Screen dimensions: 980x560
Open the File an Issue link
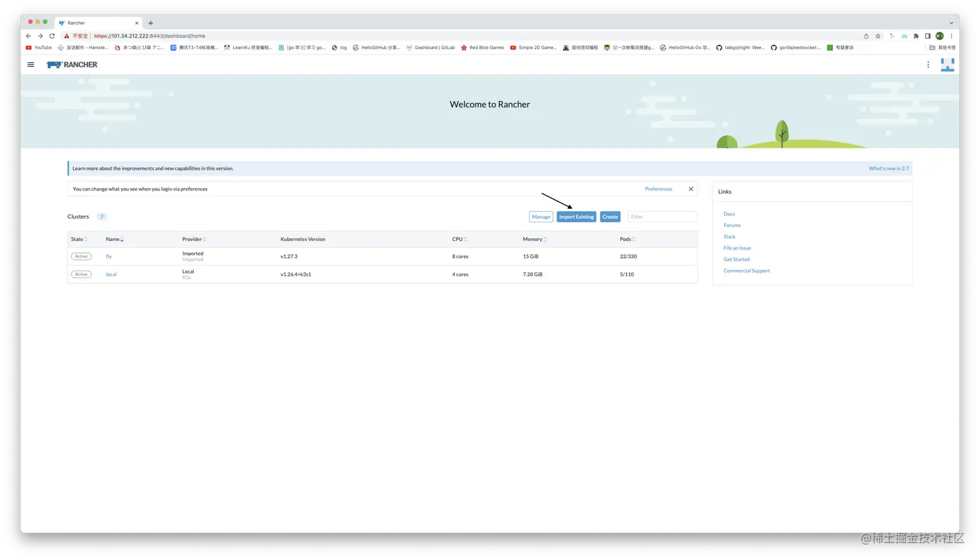737,248
